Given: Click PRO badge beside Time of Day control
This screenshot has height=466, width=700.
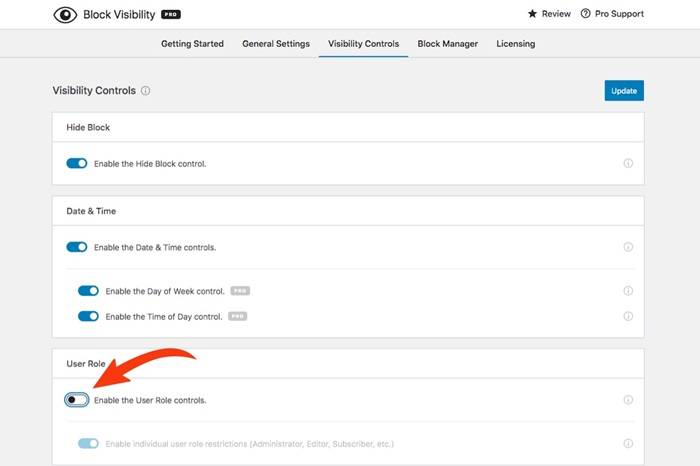Looking at the screenshot, I should click(x=238, y=316).
